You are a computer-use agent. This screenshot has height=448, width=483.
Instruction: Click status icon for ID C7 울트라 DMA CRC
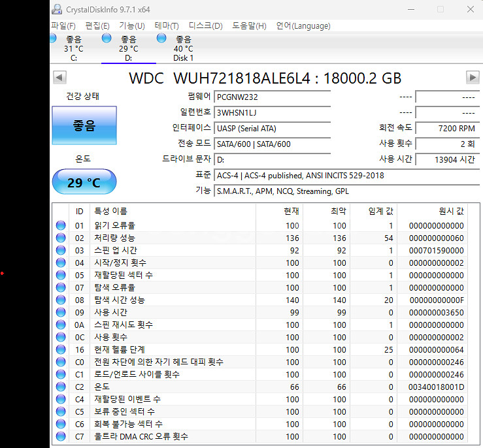point(61,436)
